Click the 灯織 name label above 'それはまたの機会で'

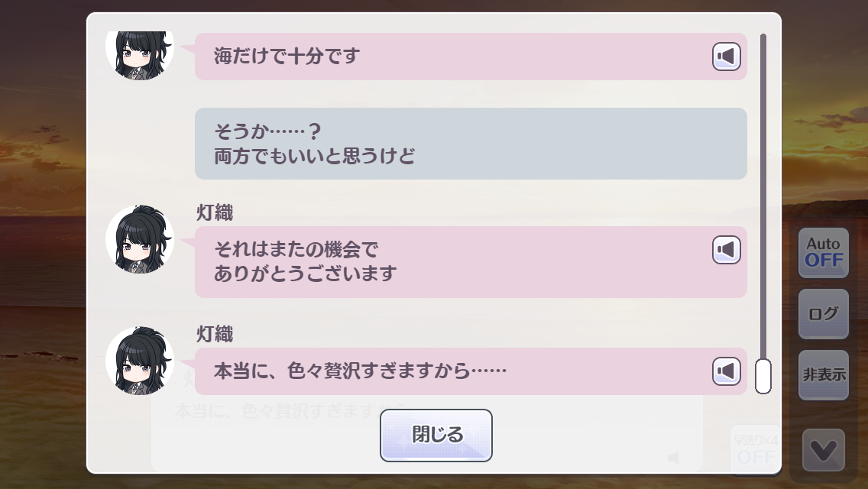[215, 212]
